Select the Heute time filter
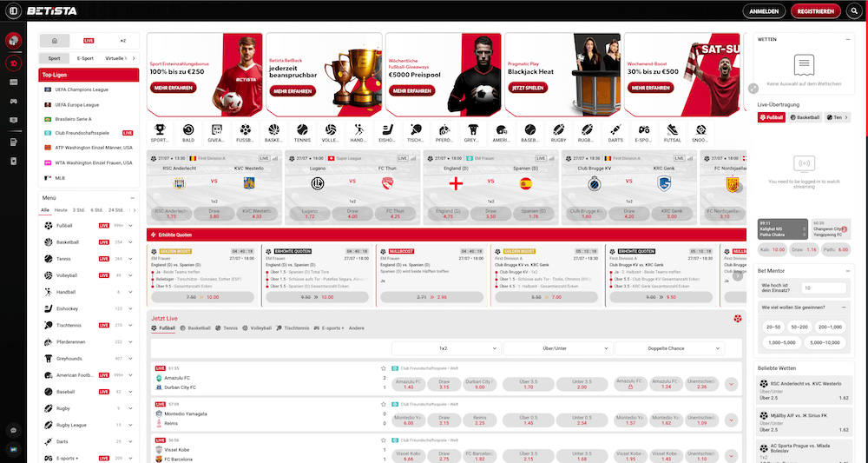 click(61, 210)
